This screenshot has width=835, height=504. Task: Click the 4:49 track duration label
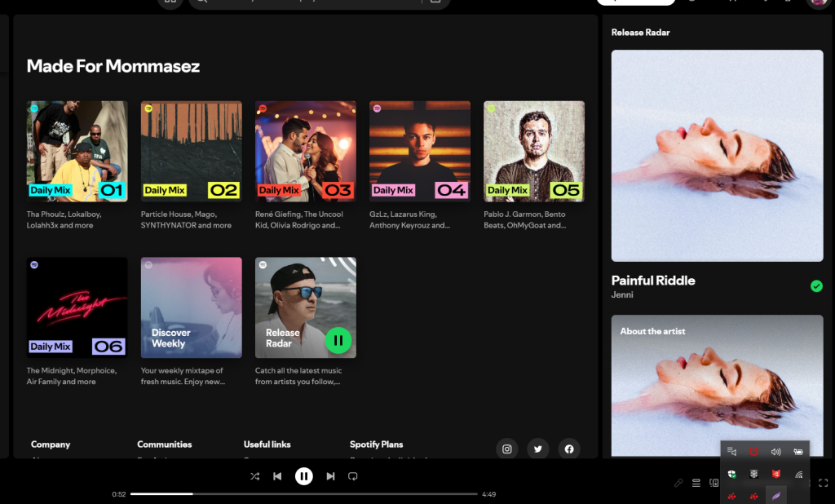coord(489,494)
